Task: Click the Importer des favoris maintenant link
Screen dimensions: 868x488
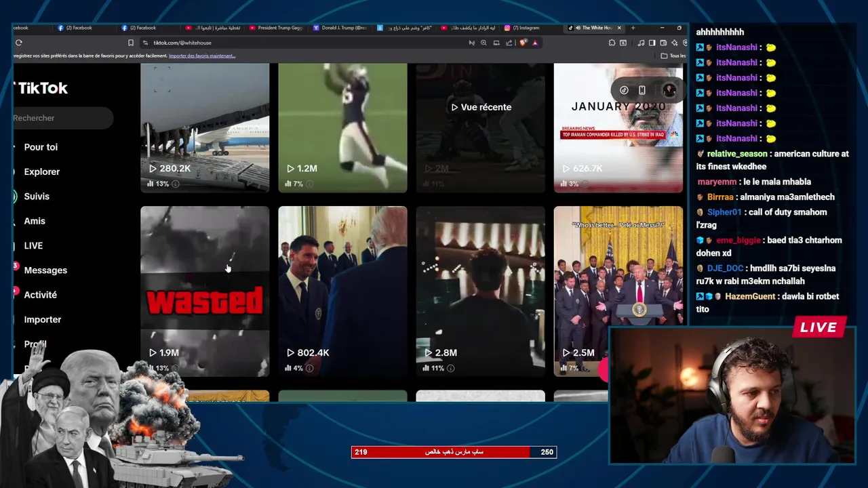Action: 202,56
